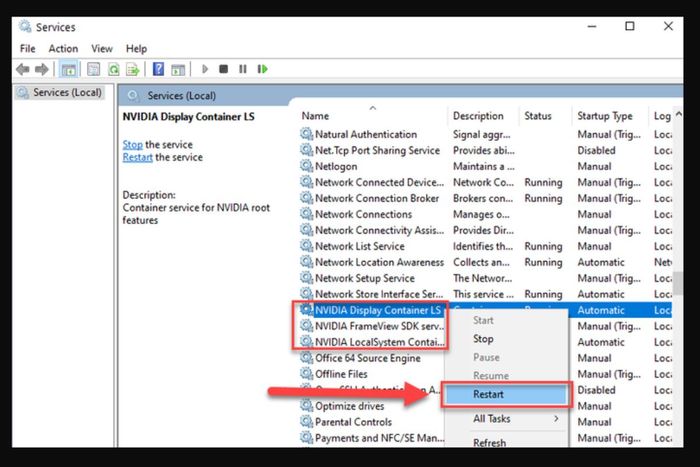
Task: Sort by the Description column header
Action: [483, 116]
